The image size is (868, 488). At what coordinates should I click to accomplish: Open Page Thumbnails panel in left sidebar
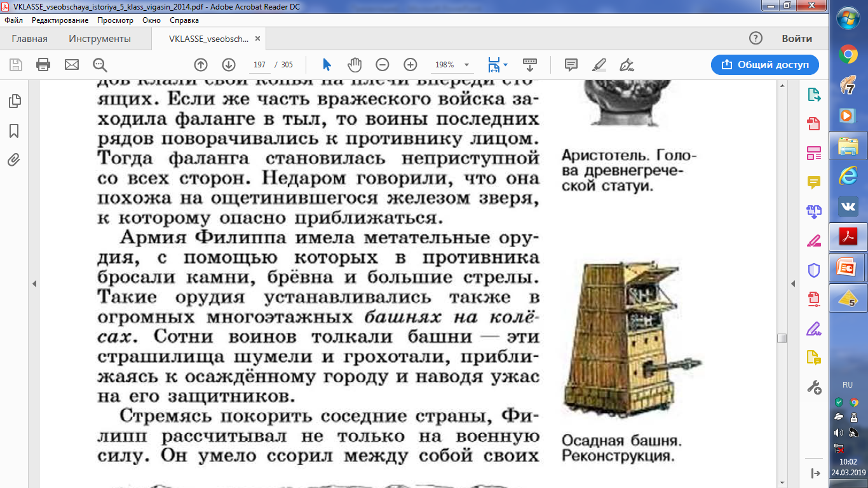[14, 101]
